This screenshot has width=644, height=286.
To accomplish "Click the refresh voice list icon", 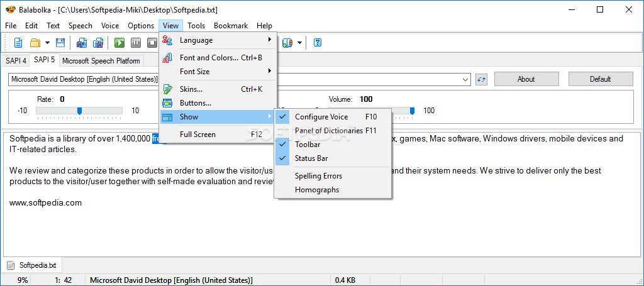I will click(481, 79).
